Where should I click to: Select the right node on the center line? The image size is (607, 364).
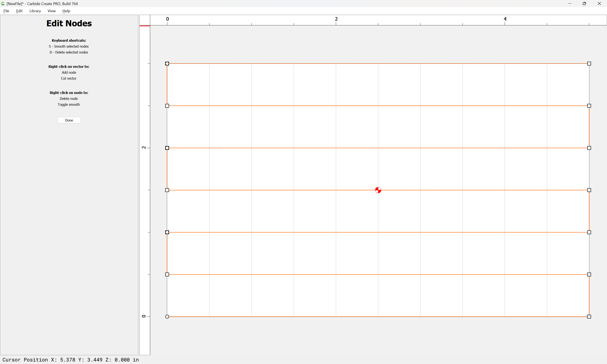coord(589,190)
